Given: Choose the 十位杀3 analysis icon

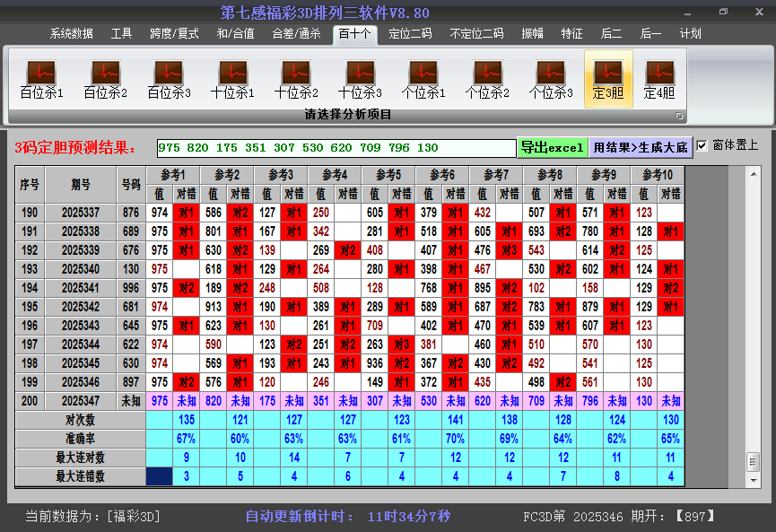Looking at the screenshot, I should pos(360,79).
